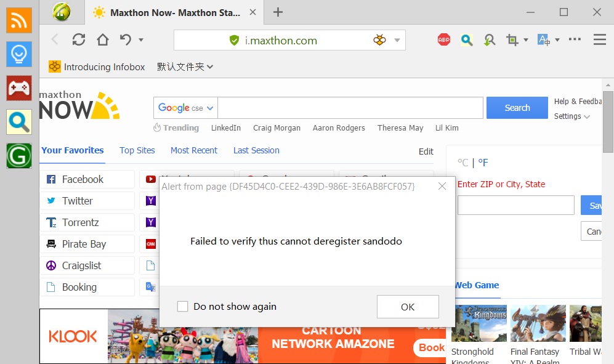Select the Web Game tab
The height and width of the screenshot is (364, 614).
(477, 285)
